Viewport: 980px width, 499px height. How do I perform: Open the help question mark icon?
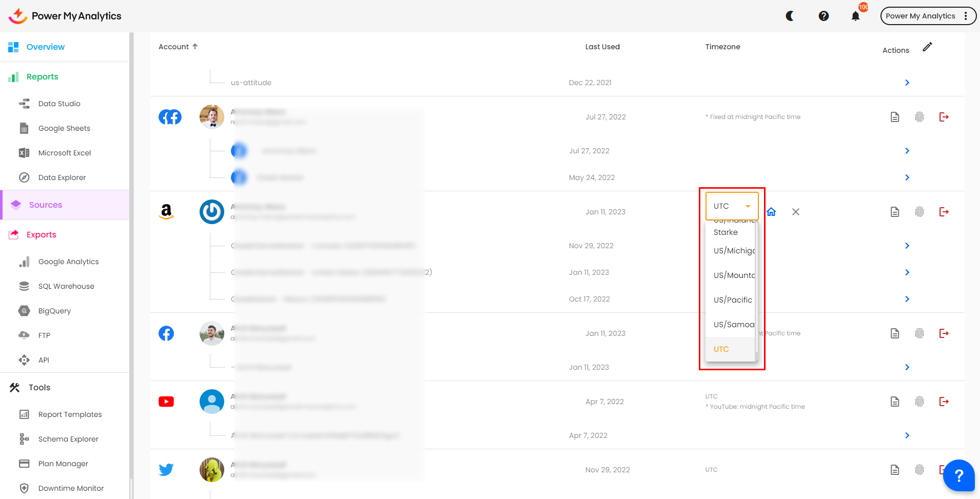pyautogui.click(x=824, y=16)
